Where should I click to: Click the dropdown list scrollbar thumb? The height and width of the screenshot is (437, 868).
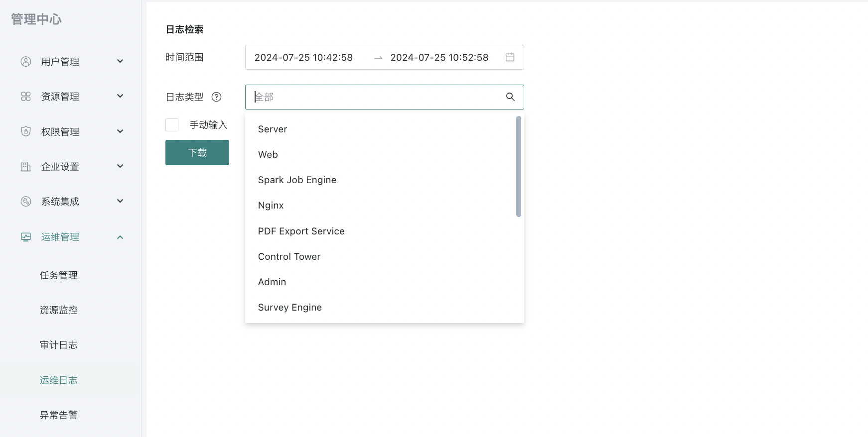point(519,167)
